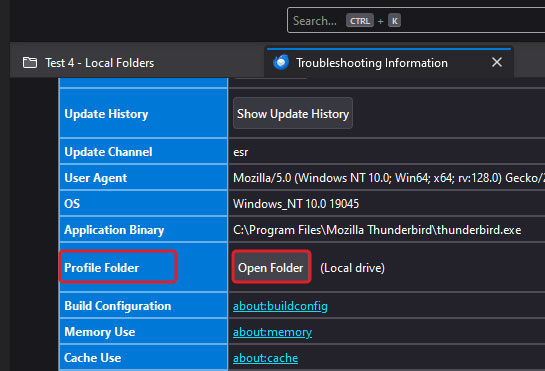Click the thunderbird.exe path value
This screenshot has width=545, height=371.
(x=377, y=230)
